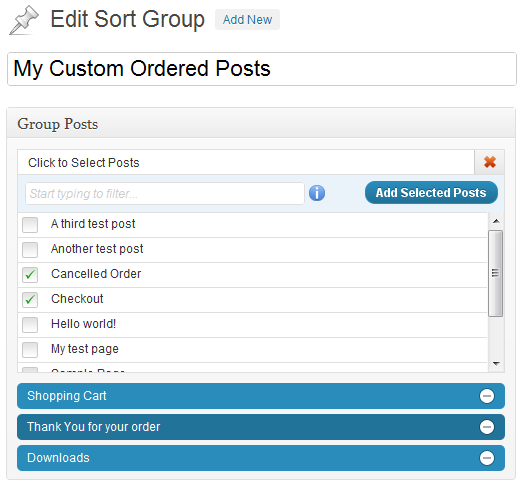
Task: Collapse the Group Posts panel header
Action: (261, 123)
